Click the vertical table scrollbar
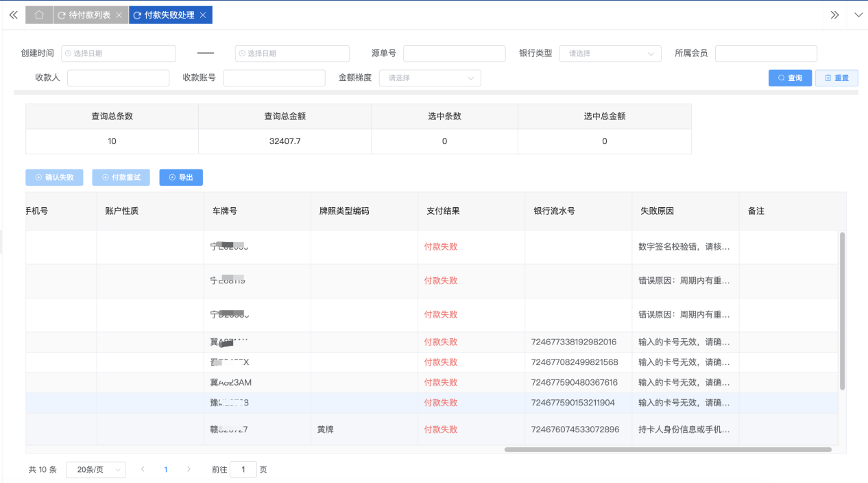Image resolution: width=868 pixels, height=483 pixels. (842, 311)
